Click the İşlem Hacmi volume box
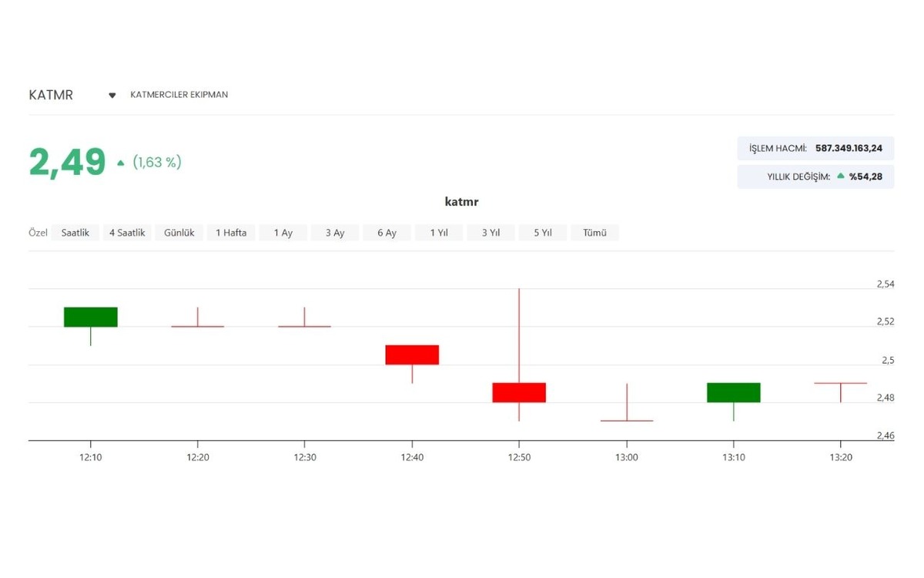Screen dimensions: 924x578 815,149
